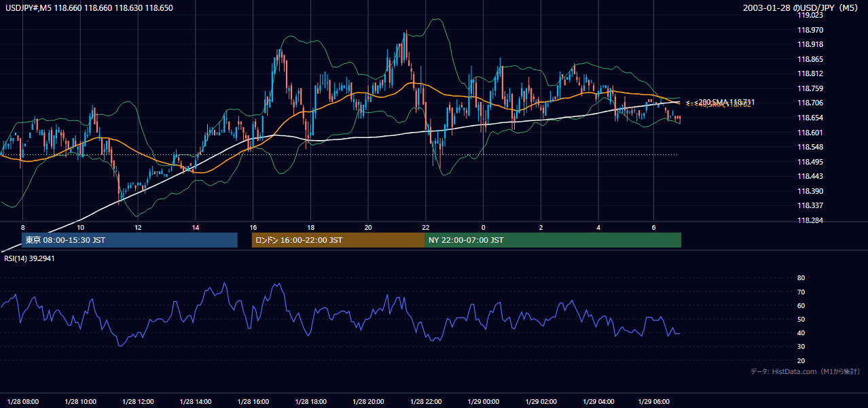Click the bottom time label 1/28 20:00
Viewport: 868px width, 408px height.
pos(369,401)
